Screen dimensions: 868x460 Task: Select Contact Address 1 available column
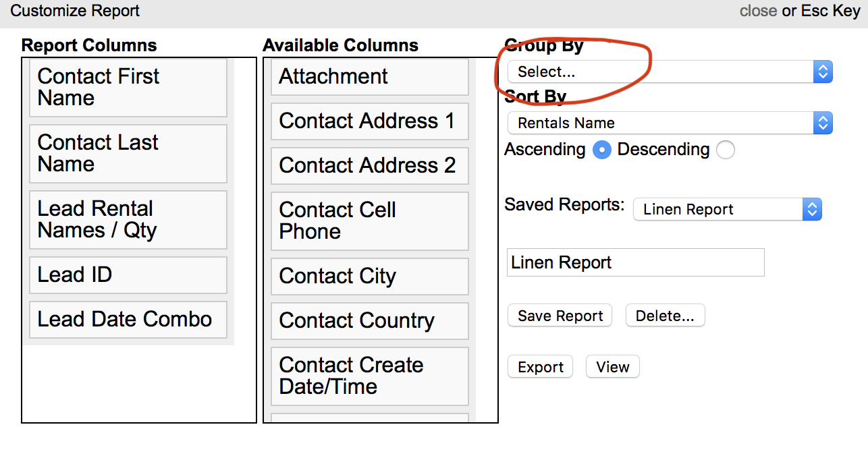[369, 121]
